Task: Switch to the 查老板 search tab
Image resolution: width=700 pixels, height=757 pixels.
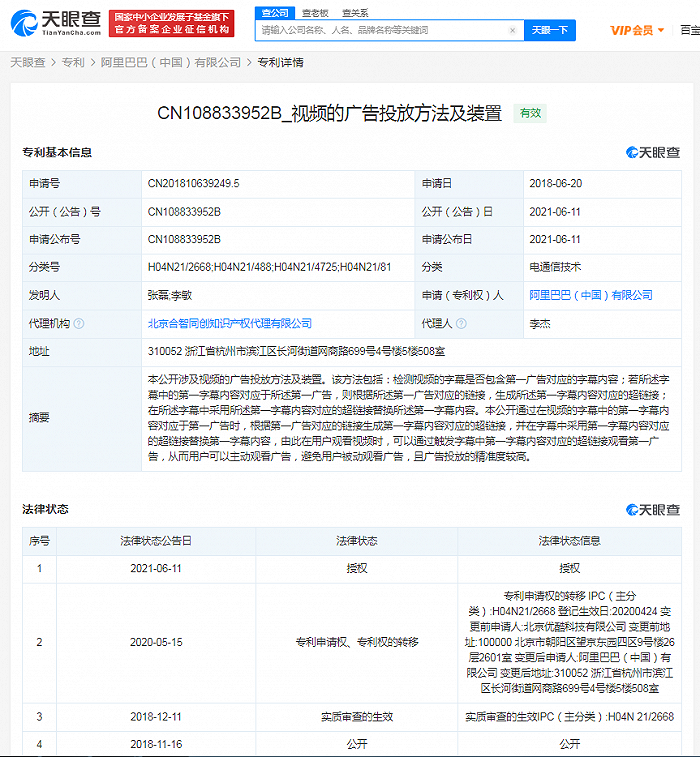Action: pos(315,13)
